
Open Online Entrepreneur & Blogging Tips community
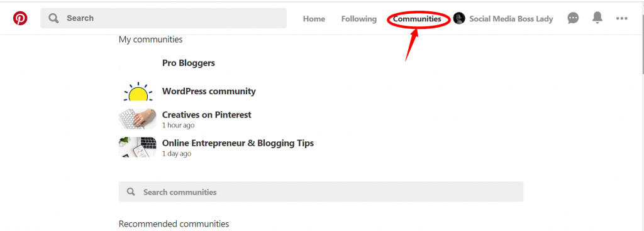238,143
